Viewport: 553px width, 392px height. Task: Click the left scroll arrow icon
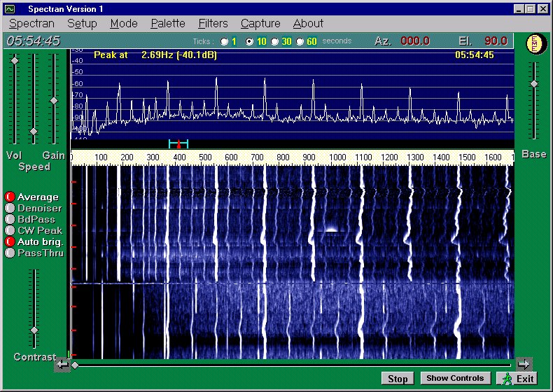[x=62, y=364]
